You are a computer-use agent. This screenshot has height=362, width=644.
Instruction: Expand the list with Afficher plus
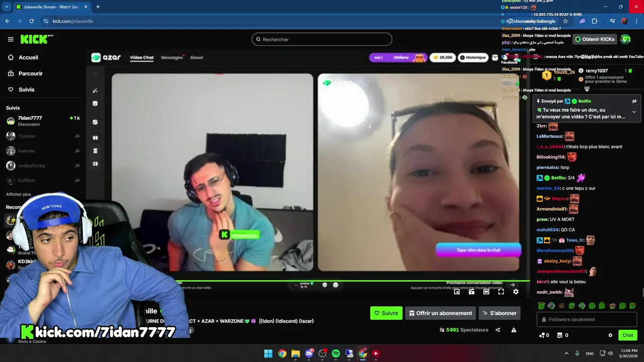pos(19,194)
